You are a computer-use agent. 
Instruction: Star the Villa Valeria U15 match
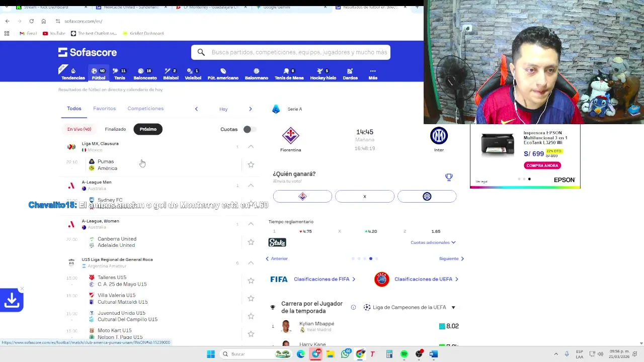(x=251, y=298)
